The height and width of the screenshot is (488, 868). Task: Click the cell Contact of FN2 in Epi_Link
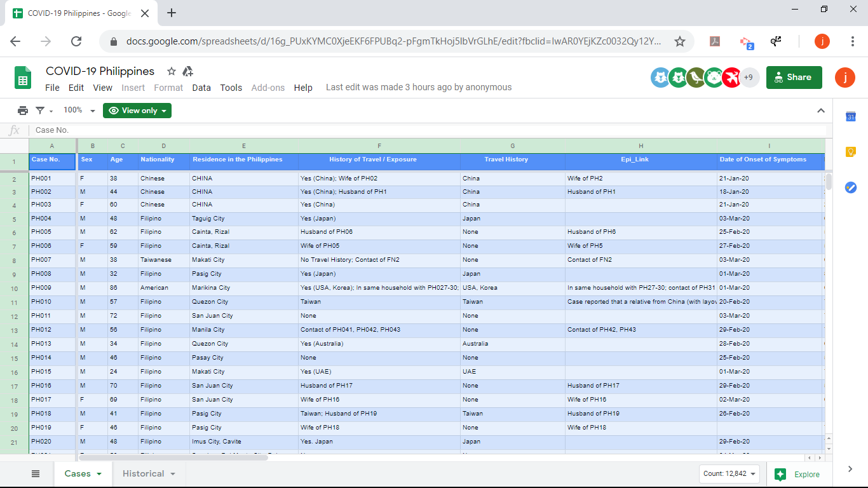click(x=641, y=260)
